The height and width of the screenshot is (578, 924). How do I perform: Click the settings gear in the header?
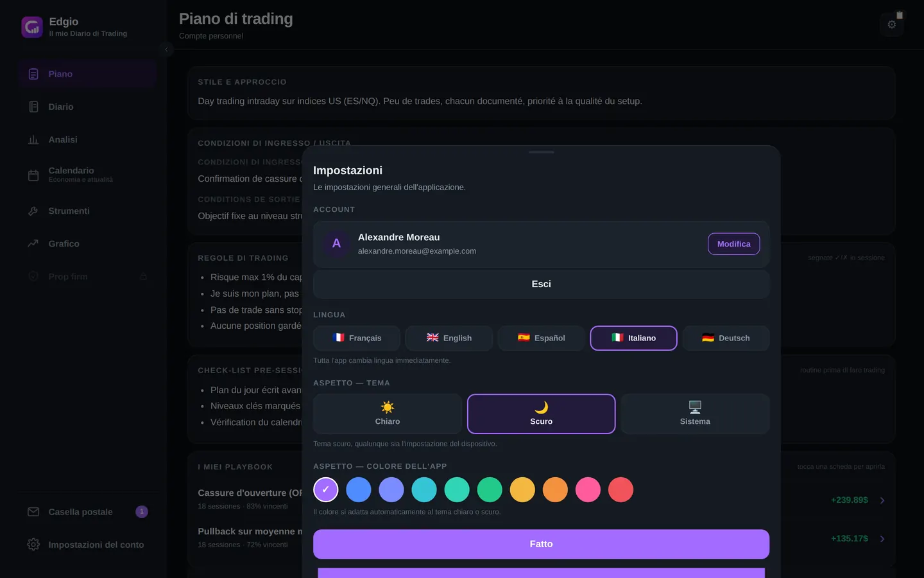pyautogui.click(x=892, y=24)
